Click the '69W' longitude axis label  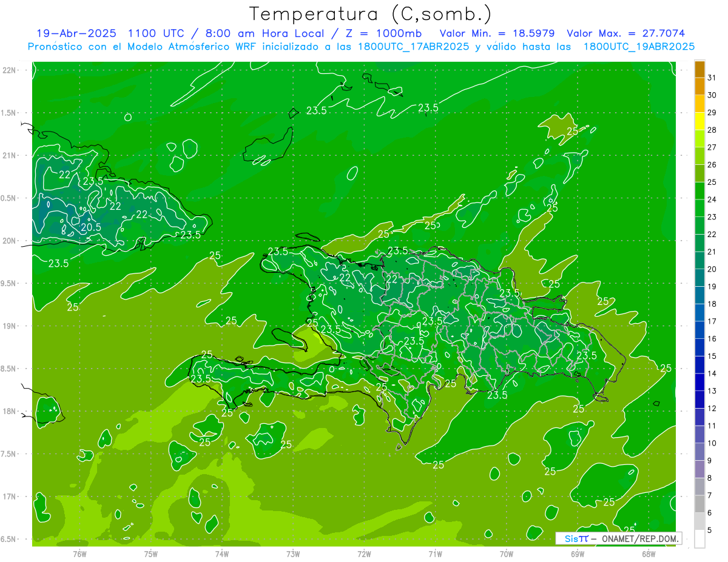pos(577,553)
